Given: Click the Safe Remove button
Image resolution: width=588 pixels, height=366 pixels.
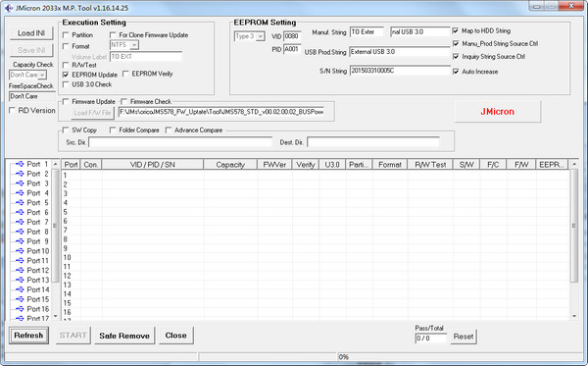Looking at the screenshot, I should (x=124, y=336).
